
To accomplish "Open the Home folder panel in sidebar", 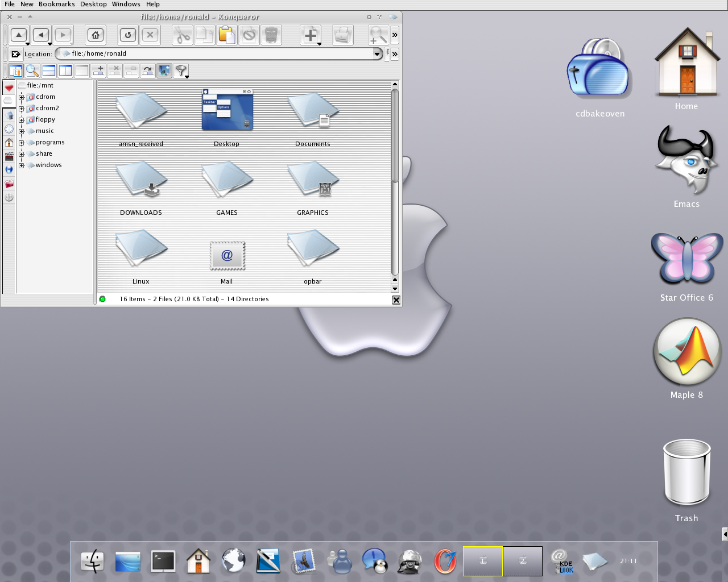I will pyautogui.click(x=9, y=143).
